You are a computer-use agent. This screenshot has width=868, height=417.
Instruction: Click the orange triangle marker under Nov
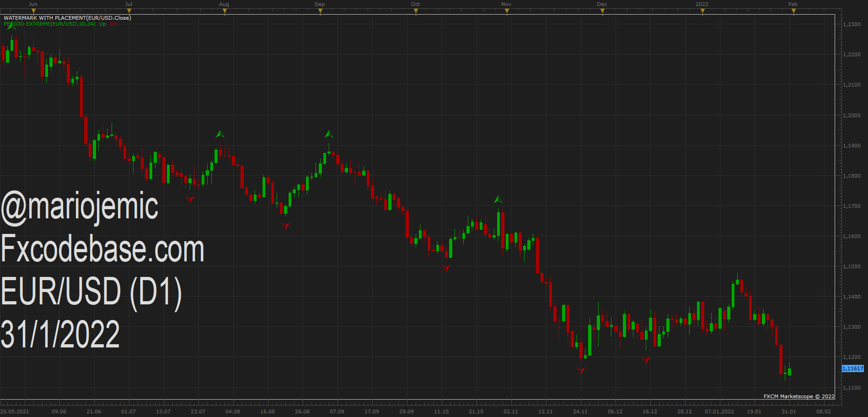click(x=507, y=11)
